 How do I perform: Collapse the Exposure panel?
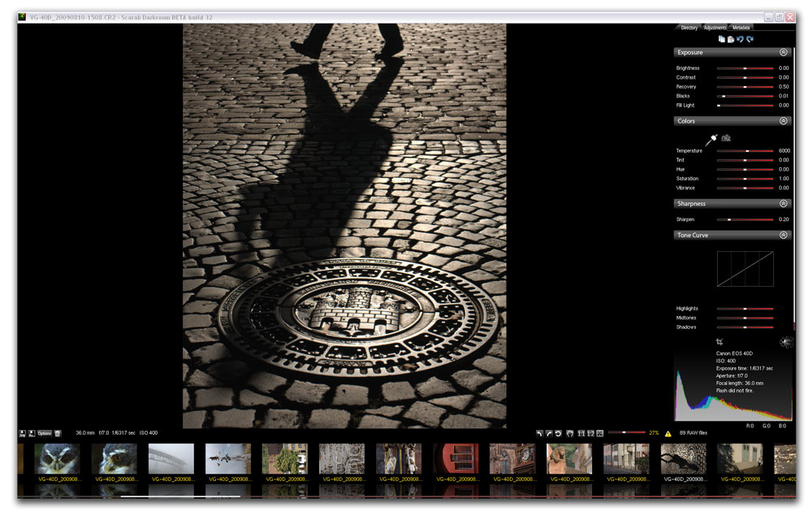click(784, 52)
